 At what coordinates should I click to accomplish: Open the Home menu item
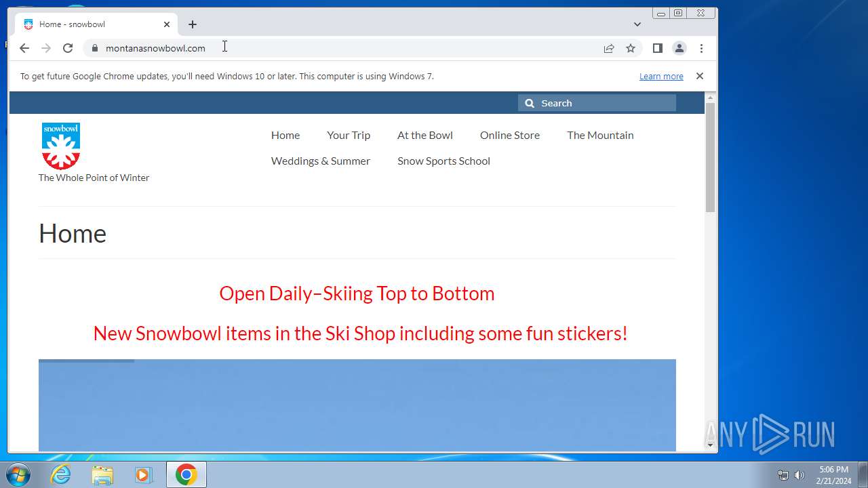[285, 135]
